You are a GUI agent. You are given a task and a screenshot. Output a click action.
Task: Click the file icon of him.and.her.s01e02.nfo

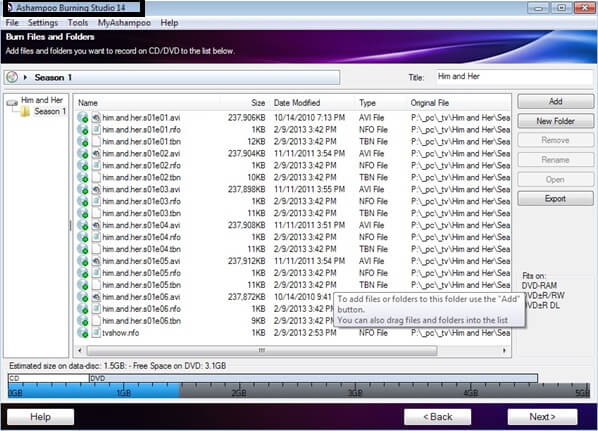click(96, 165)
